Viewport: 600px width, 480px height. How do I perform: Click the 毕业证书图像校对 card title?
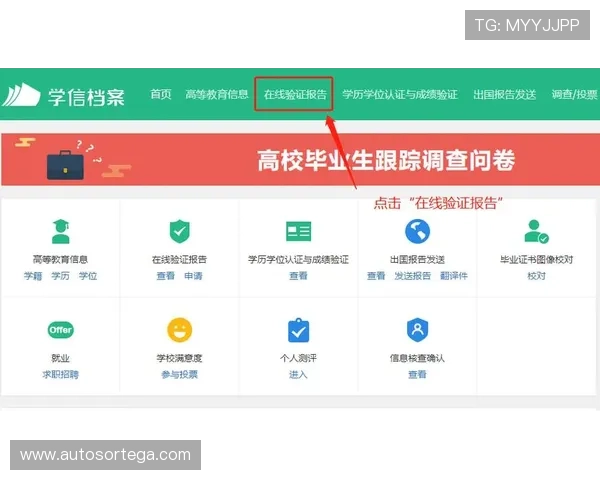pyautogui.click(x=536, y=260)
